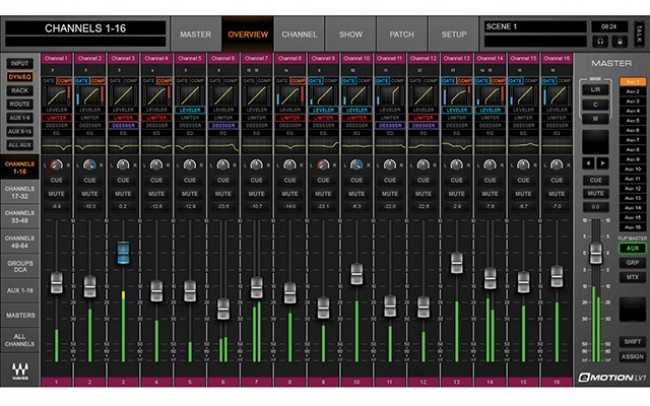This screenshot has width=650, height=406.
Task: Click the headphones icon near the clock
Action: tap(600, 41)
